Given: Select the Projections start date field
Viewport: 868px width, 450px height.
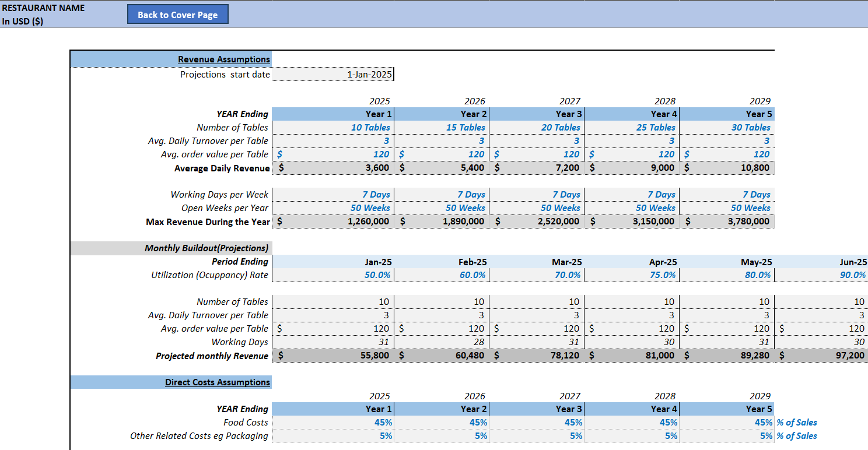Looking at the screenshot, I should coord(332,74).
